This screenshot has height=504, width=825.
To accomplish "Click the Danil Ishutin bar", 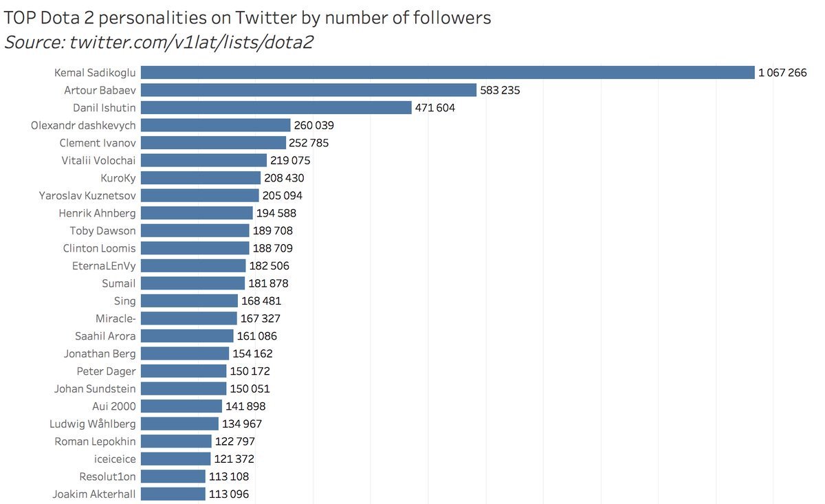I will coord(276,107).
